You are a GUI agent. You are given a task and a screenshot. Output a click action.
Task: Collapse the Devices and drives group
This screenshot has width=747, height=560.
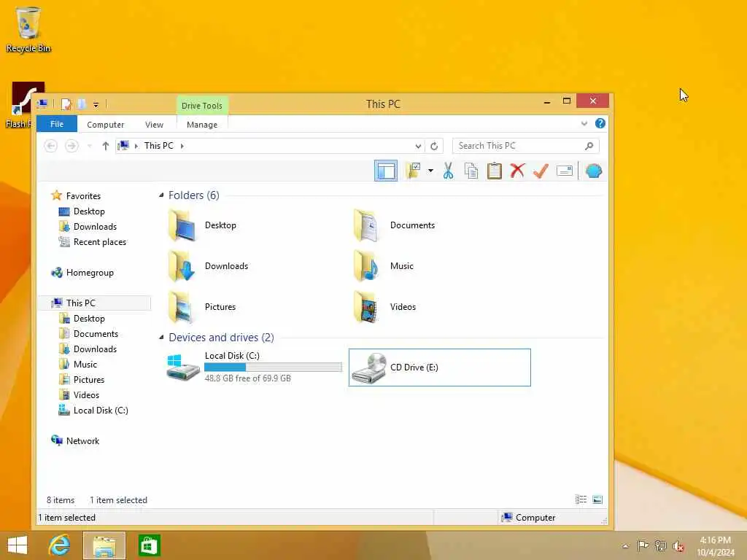(161, 337)
